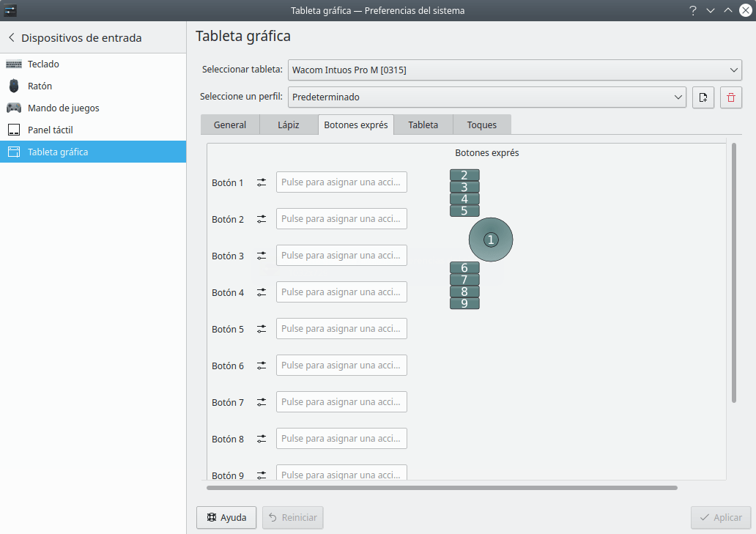Click the settings icon beside Botón 5
This screenshot has width=756, height=534.
coord(262,329)
